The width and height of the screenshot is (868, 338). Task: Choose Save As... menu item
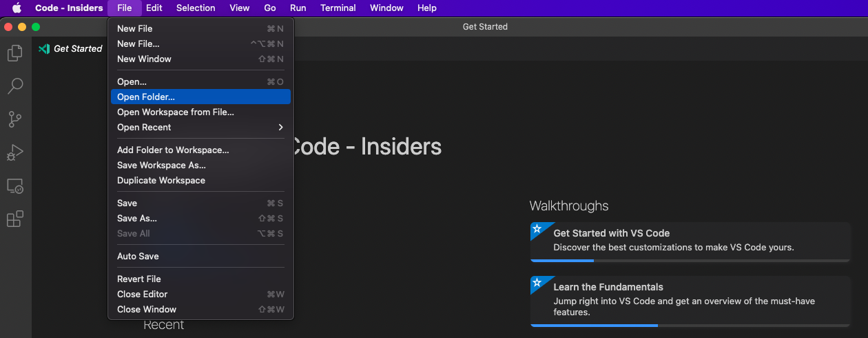coord(200,218)
